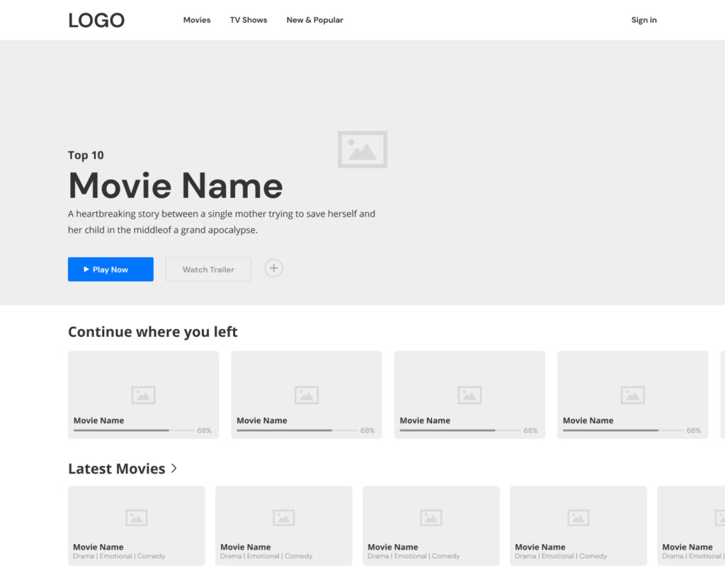Open the Movies navigation section
The width and height of the screenshot is (725, 588).
[x=197, y=20]
